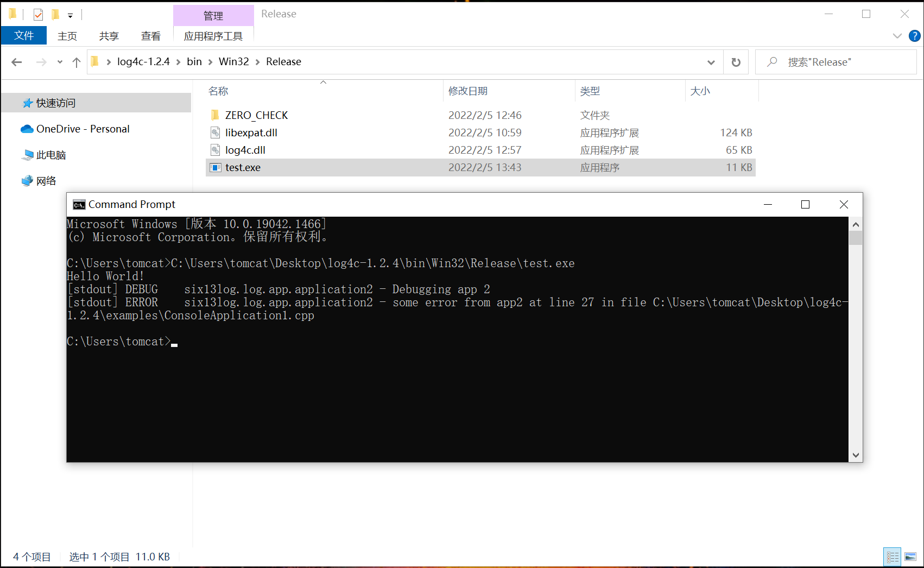Viewport: 924px width, 568px height.
Task: Click the Properties icon on quick access toolbar
Action: point(37,14)
